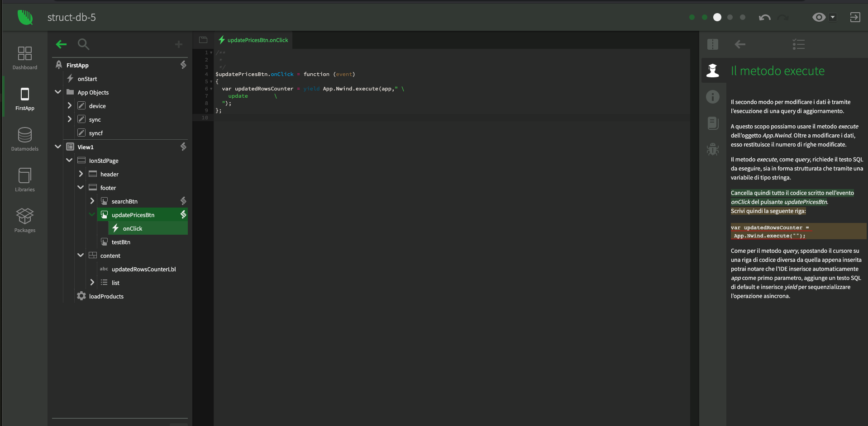Select the onStart event in tree
This screenshot has width=868, height=426.
[87, 79]
